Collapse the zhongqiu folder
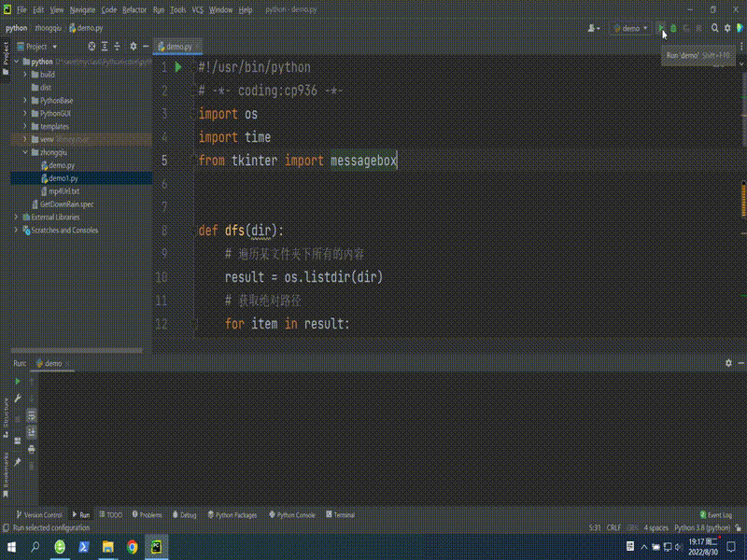Viewport: 747px width, 560px height. click(x=25, y=152)
